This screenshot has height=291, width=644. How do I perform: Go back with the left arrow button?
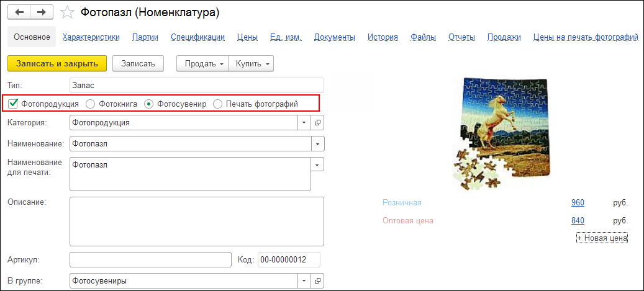(19, 12)
